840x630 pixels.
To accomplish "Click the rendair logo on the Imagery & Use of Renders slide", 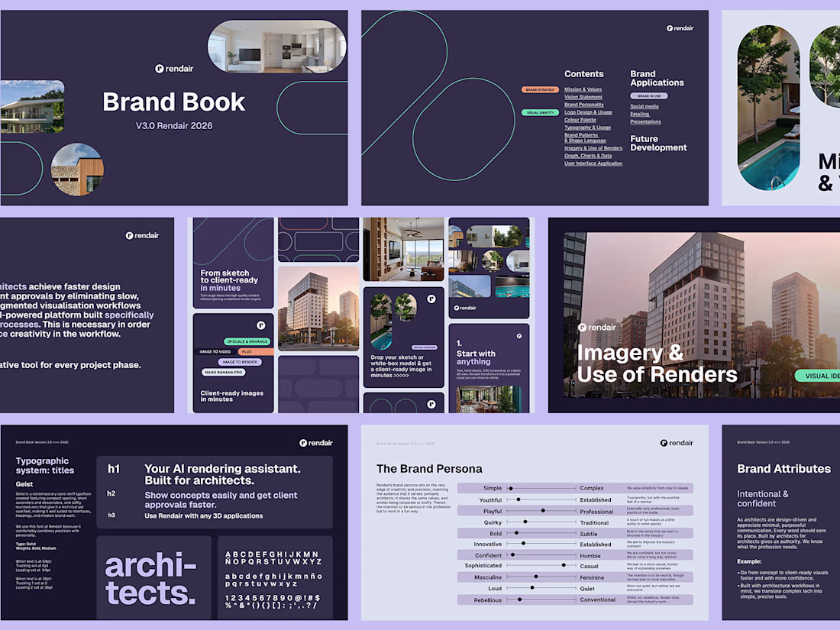I will coord(597,327).
